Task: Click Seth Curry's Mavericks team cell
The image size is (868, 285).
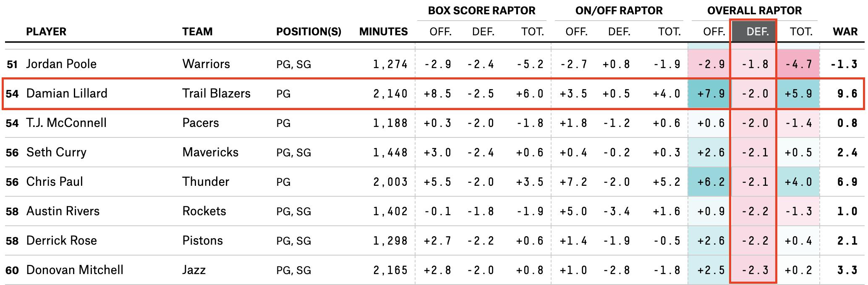Action: pos(210,152)
